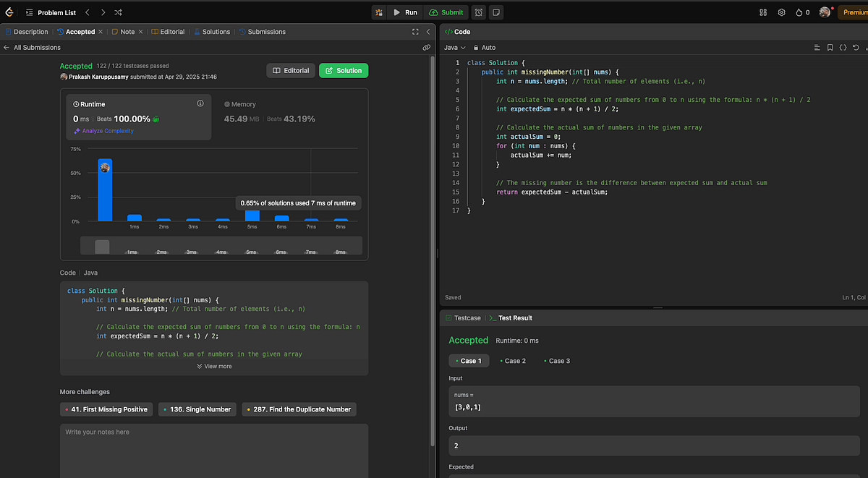Screen dimensions: 868x478
Task: Toggle Auto lock mode in editor
Action: point(484,48)
